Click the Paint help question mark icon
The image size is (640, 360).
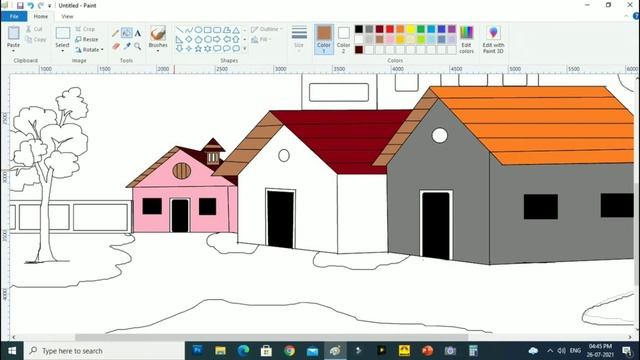pyautogui.click(x=636, y=16)
